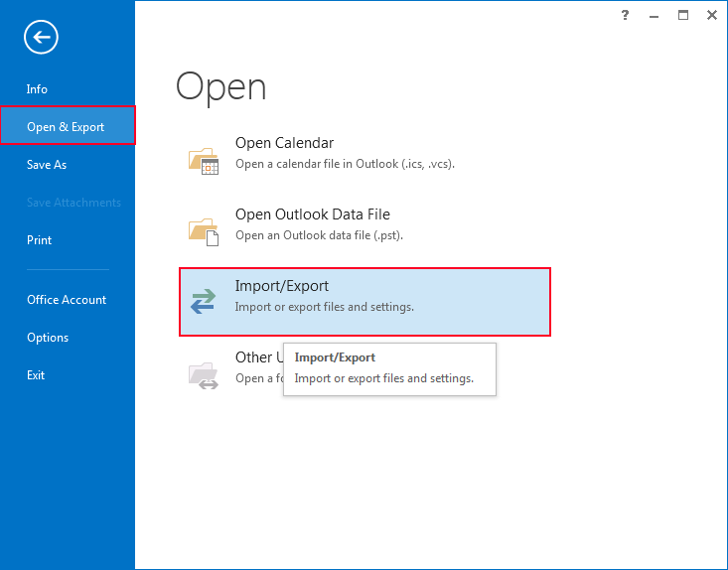Click the Other User's Folder icon
Image resolution: width=728 pixels, height=570 pixels.
[204, 375]
